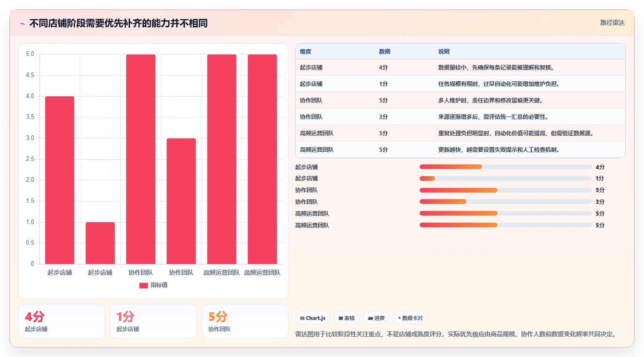Click the 协作团队 3分 progress bar
The image size is (644, 357).
coord(506,202)
